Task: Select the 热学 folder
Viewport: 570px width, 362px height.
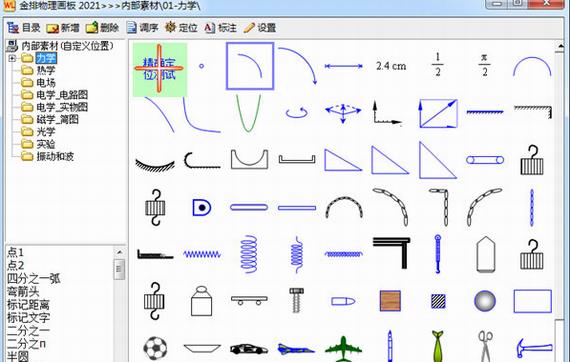Action: click(x=46, y=70)
